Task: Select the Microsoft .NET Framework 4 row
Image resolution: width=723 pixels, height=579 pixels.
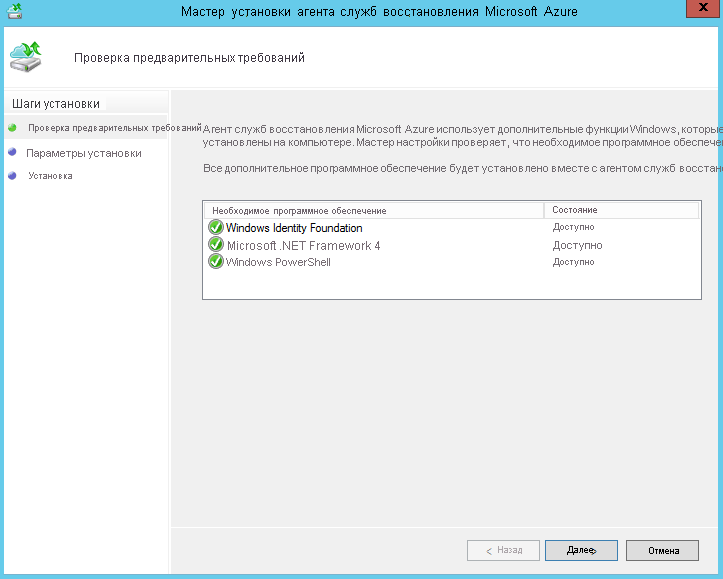Action: point(452,245)
